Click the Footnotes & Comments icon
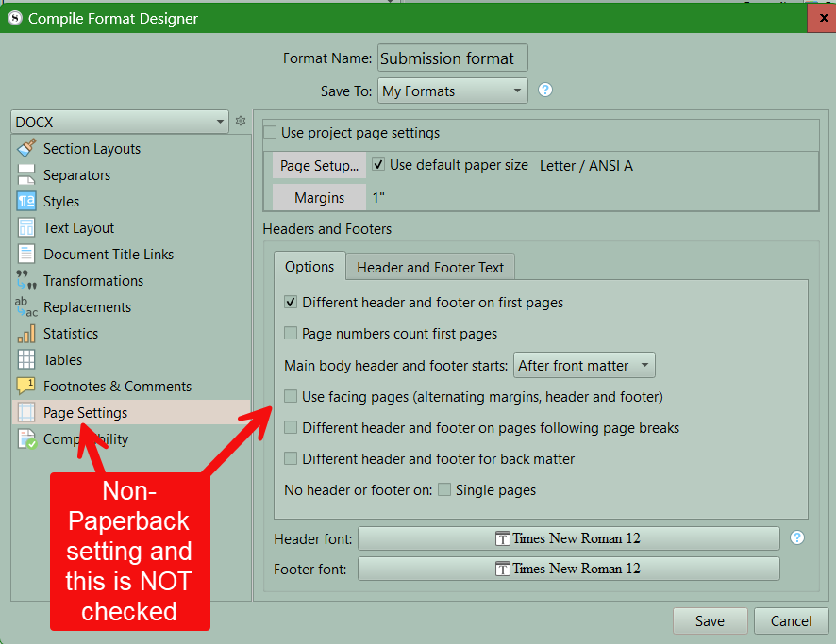 (26, 387)
